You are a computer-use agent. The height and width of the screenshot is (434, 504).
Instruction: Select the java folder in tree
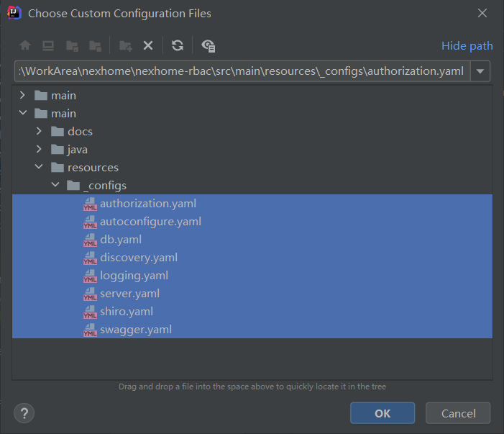click(x=77, y=150)
